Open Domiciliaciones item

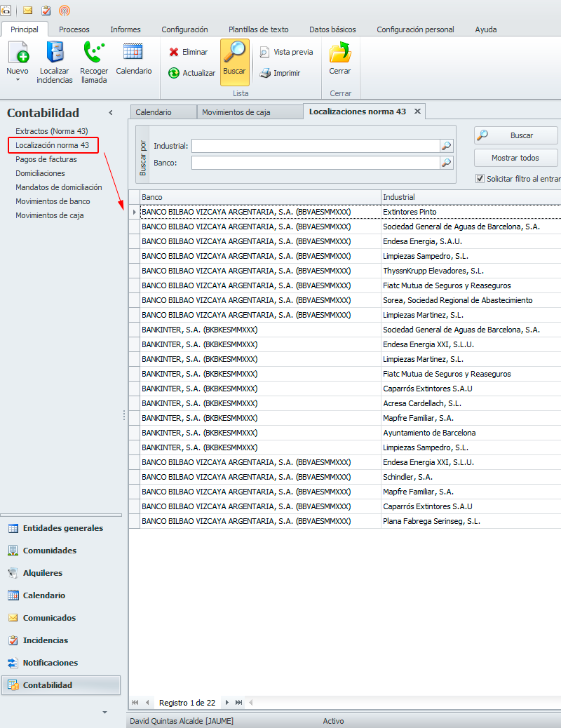tap(40, 173)
